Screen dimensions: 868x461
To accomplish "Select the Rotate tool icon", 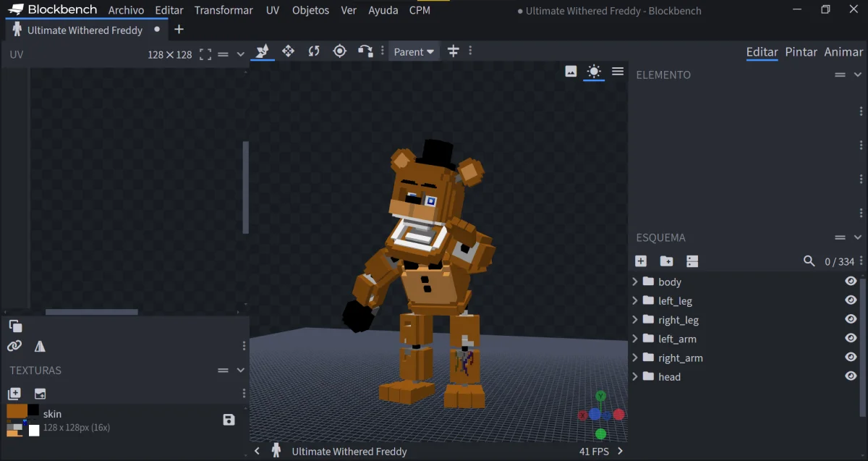I will pyautogui.click(x=314, y=51).
